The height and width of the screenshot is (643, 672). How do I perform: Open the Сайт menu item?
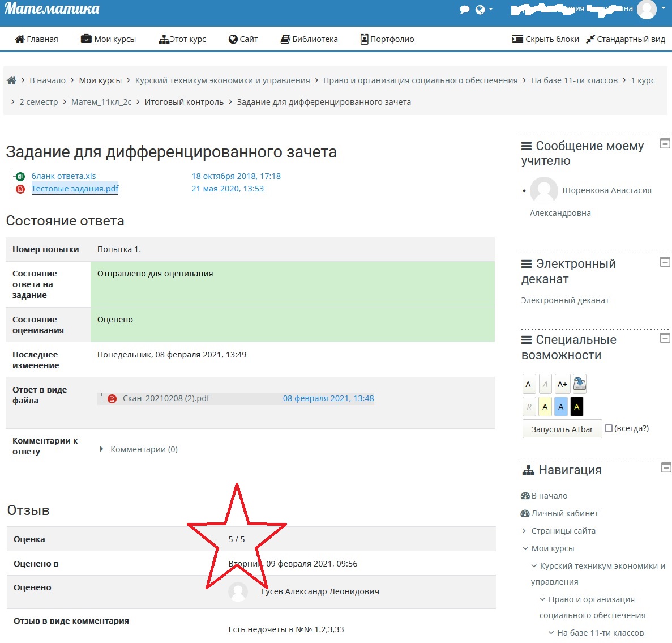tap(243, 39)
